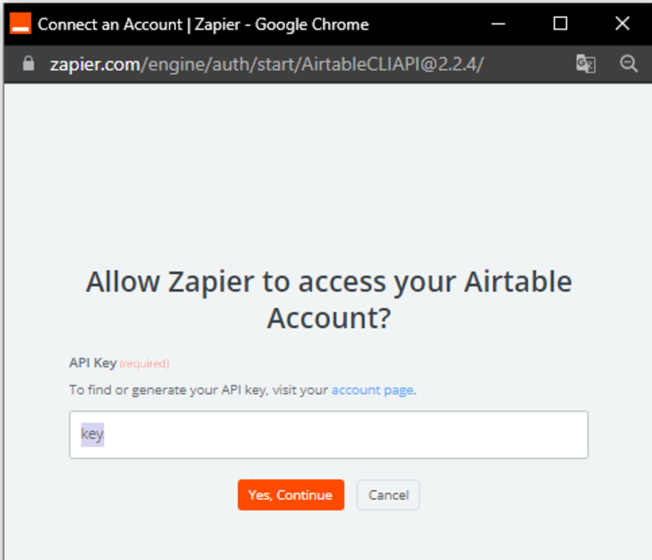This screenshot has width=652, height=560.
Task: Click the Cancel button
Action: pos(388,495)
